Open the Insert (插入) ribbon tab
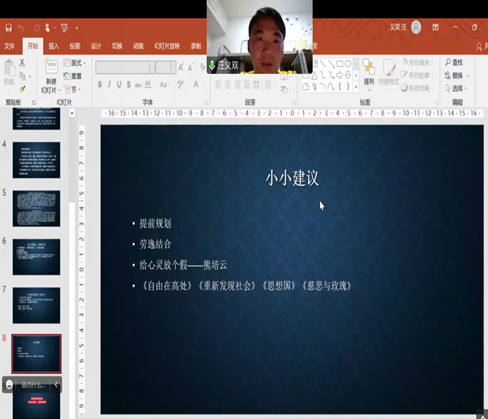The height and width of the screenshot is (419, 488). (x=54, y=46)
